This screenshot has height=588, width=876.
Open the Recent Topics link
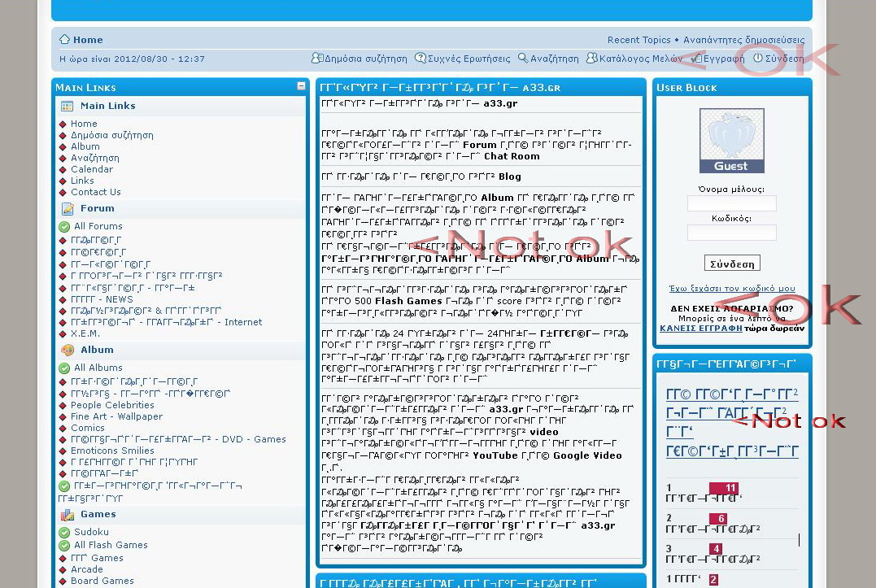click(638, 40)
